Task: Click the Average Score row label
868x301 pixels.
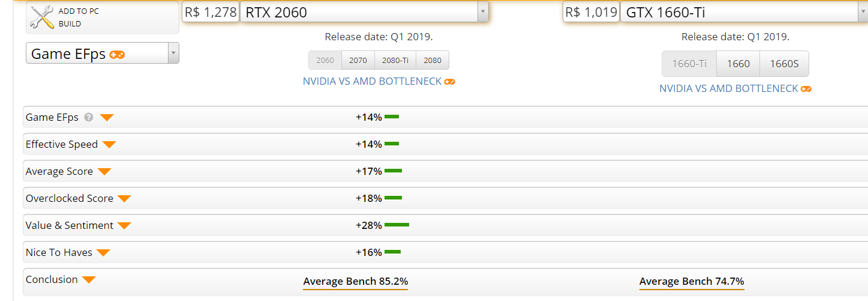Action: (59, 171)
